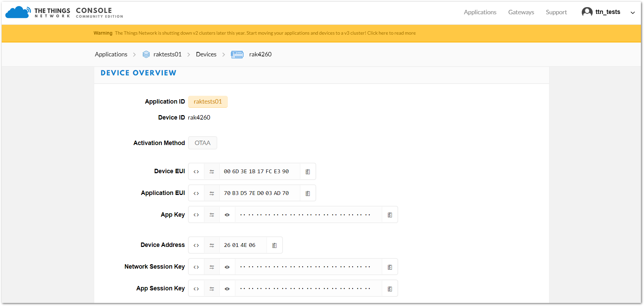
Task: Reveal the hidden App Session Key
Action: click(x=227, y=289)
